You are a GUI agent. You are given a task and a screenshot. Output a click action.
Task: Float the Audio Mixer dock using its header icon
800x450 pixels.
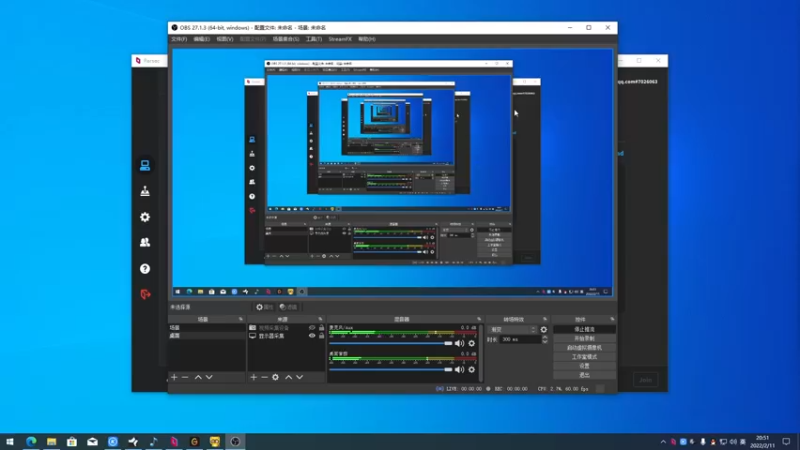coord(479,319)
